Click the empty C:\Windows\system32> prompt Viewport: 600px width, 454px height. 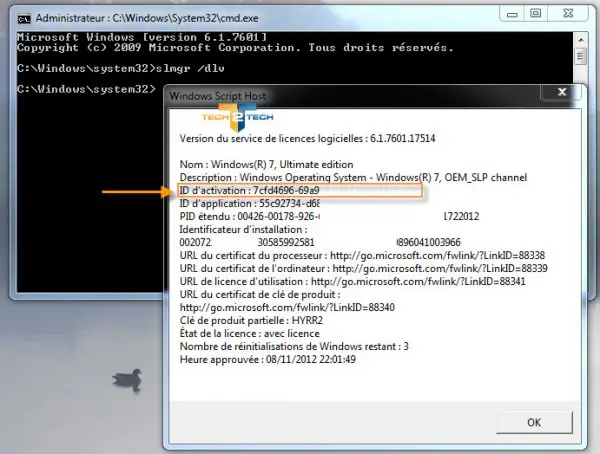[86, 89]
